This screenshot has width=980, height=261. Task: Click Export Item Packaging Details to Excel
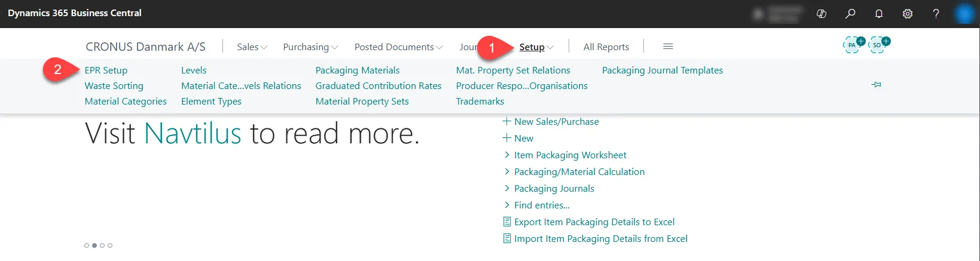pyautogui.click(x=594, y=222)
